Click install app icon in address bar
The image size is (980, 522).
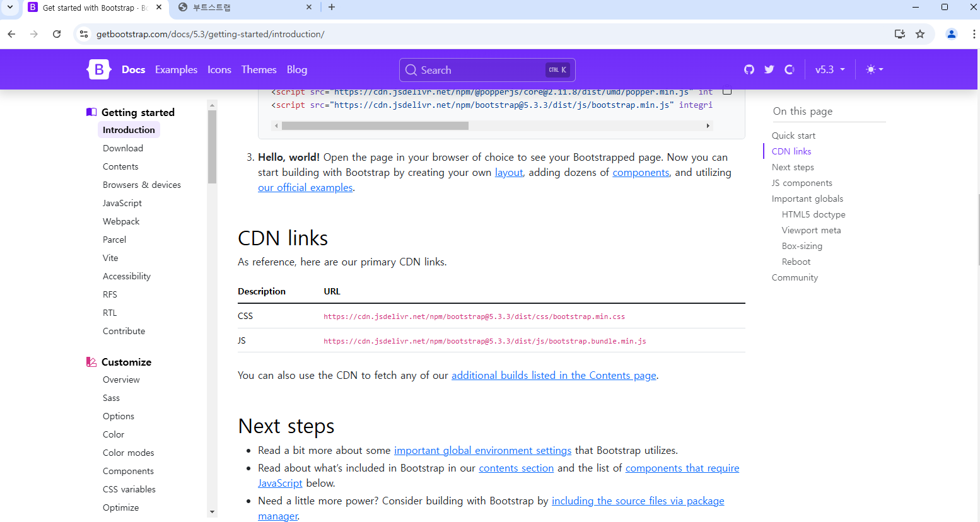pos(900,34)
